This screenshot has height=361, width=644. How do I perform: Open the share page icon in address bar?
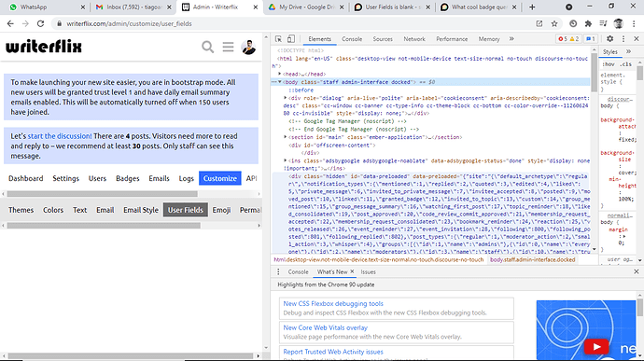pos(539,24)
